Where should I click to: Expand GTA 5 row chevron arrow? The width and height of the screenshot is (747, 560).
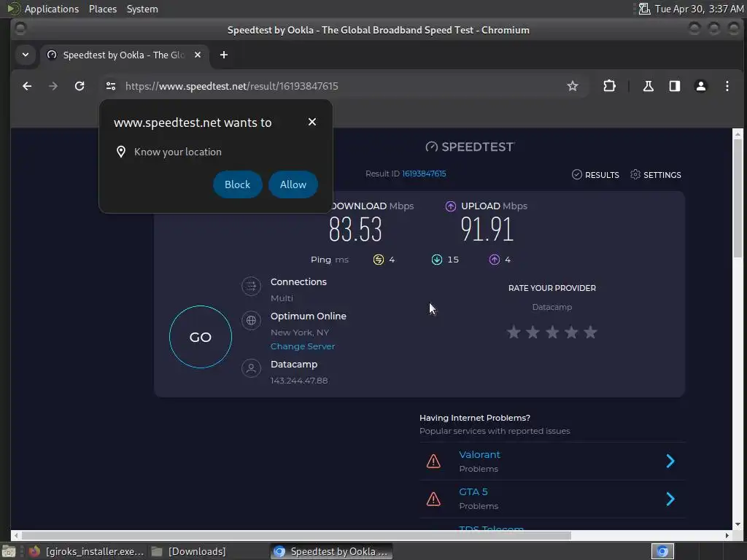(670, 499)
